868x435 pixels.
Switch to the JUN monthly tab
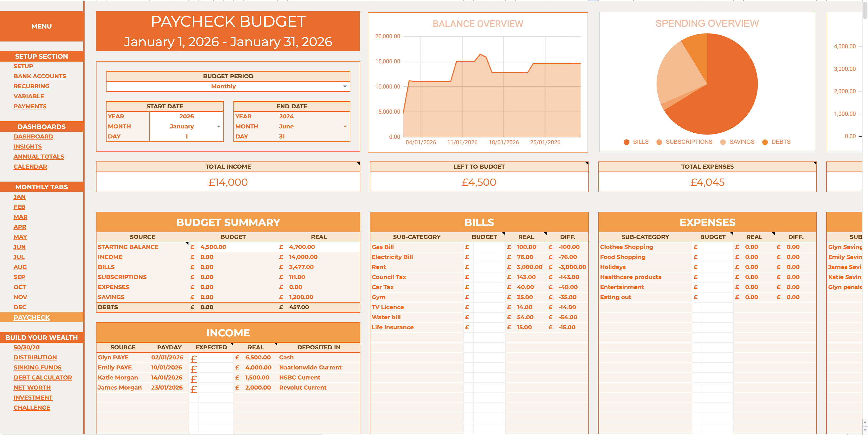20,247
